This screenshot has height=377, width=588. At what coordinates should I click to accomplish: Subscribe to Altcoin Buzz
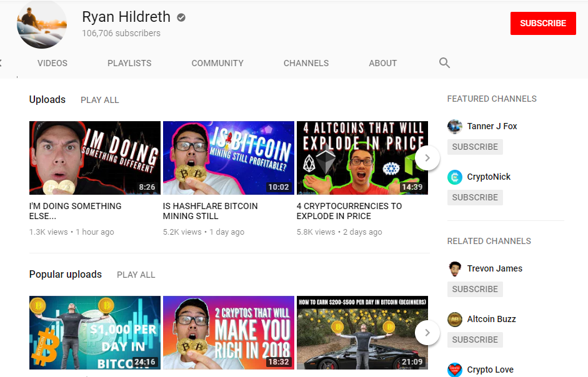475,340
